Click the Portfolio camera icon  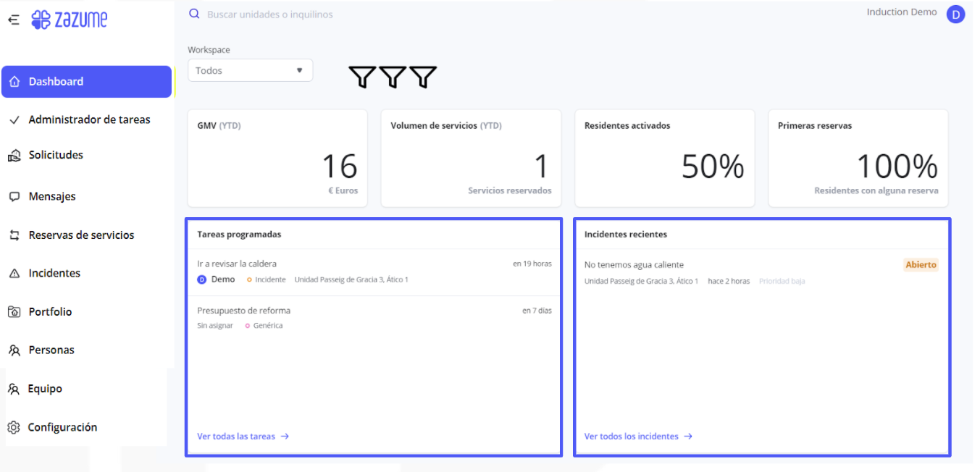(14, 312)
